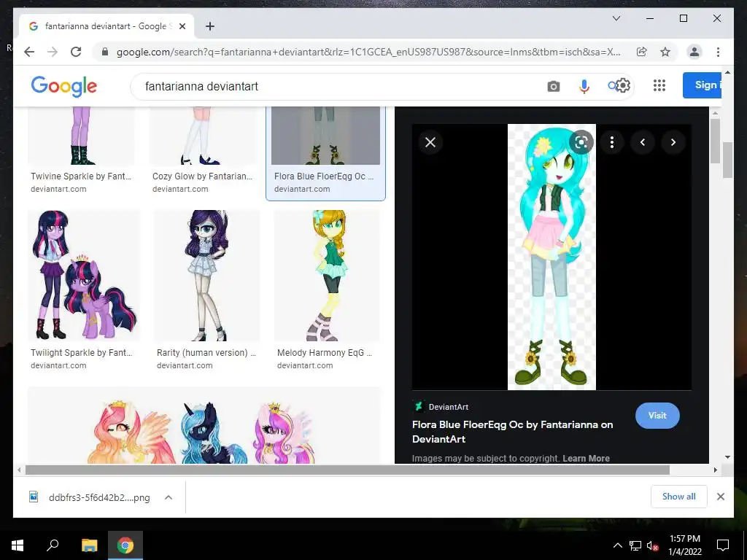Viewport: 747px width, 560px height.
Task: Search by image using camera icon
Action: [553, 87]
